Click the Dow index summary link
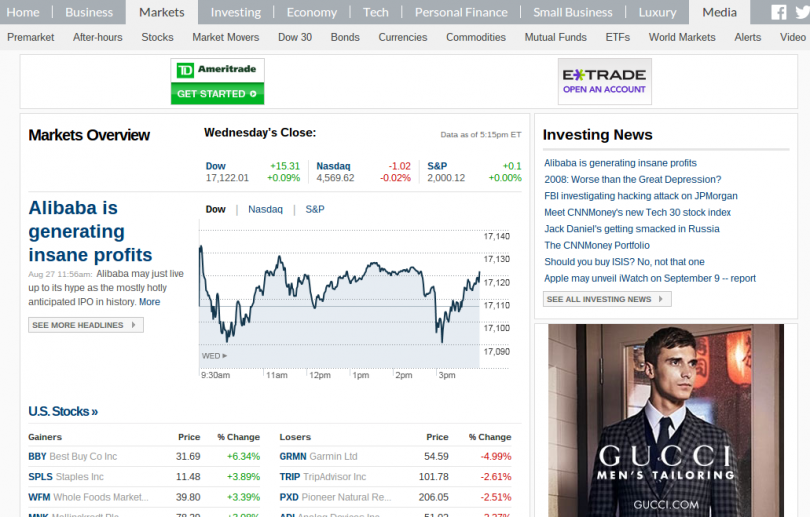Image resolution: width=810 pixels, height=517 pixels. click(215, 166)
